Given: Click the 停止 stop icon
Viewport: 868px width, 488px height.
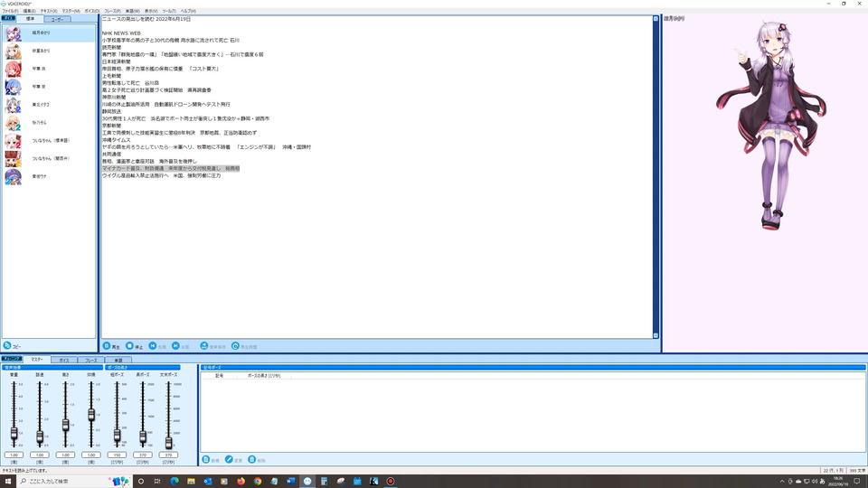Looking at the screenshot, I should click(129, 346).
